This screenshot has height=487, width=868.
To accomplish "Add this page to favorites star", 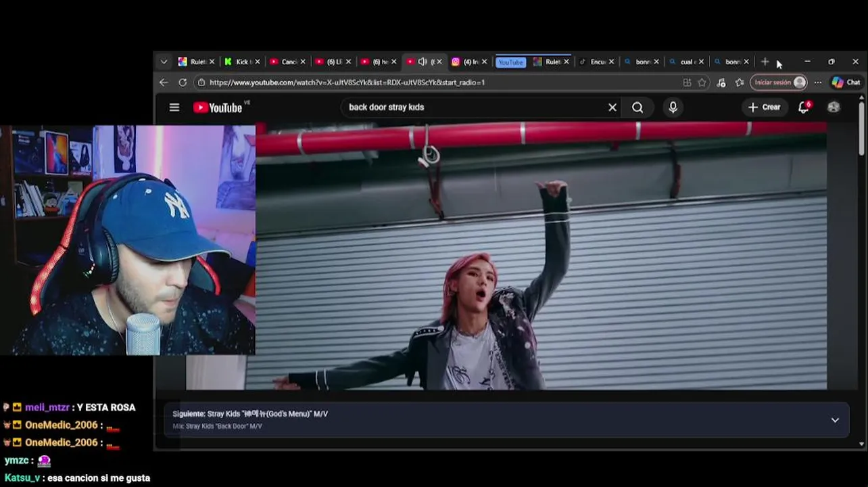I will (702, 83).
